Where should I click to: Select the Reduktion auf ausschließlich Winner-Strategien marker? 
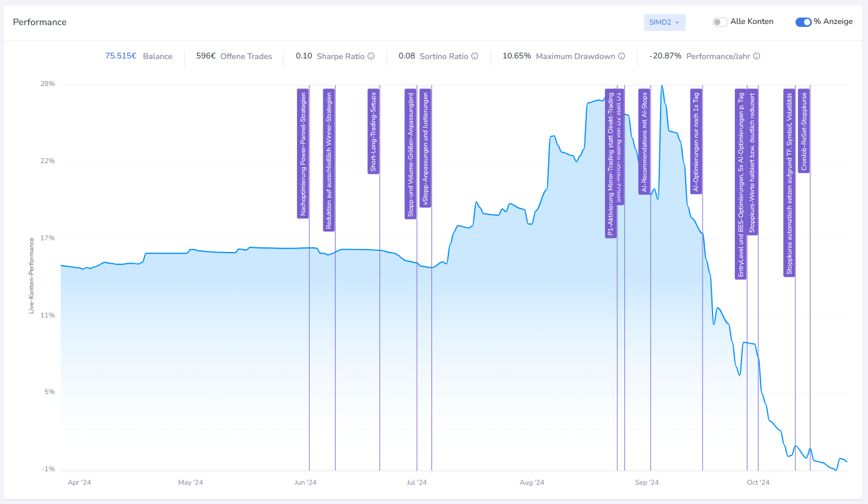point(328,160)
